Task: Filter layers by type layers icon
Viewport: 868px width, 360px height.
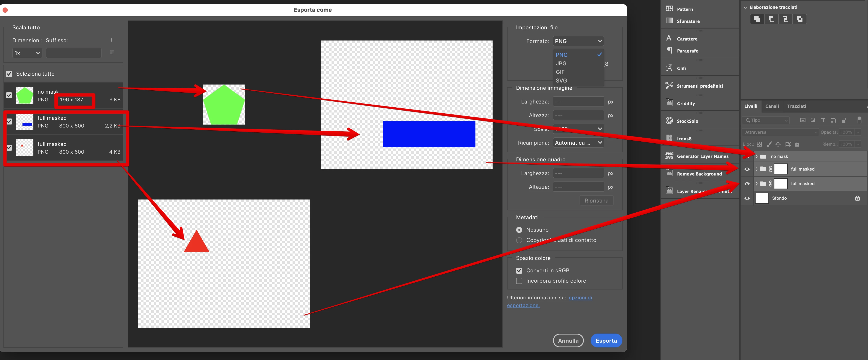Action: pyautogui.click(x=823, y=120)
